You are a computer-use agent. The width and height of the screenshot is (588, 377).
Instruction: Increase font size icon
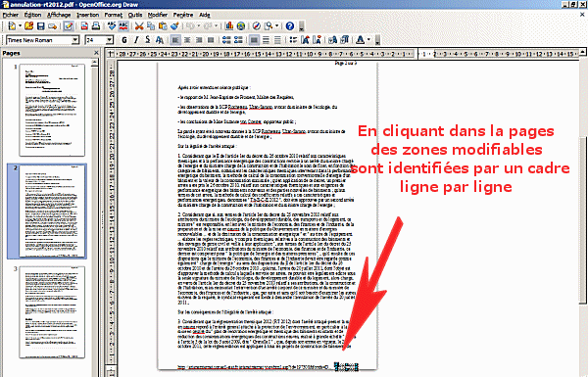[305, 40]
